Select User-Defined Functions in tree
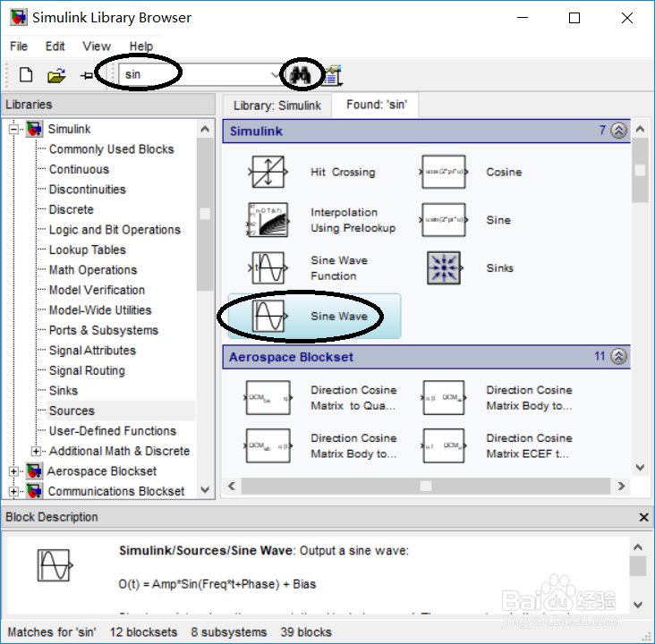655x644 pixels. [x=113, y=430]
